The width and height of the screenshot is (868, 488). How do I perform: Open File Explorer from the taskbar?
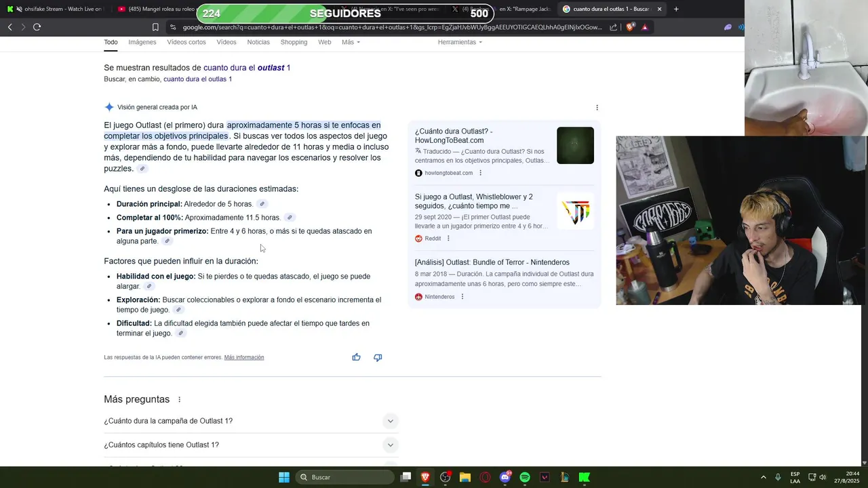[465, 477]
